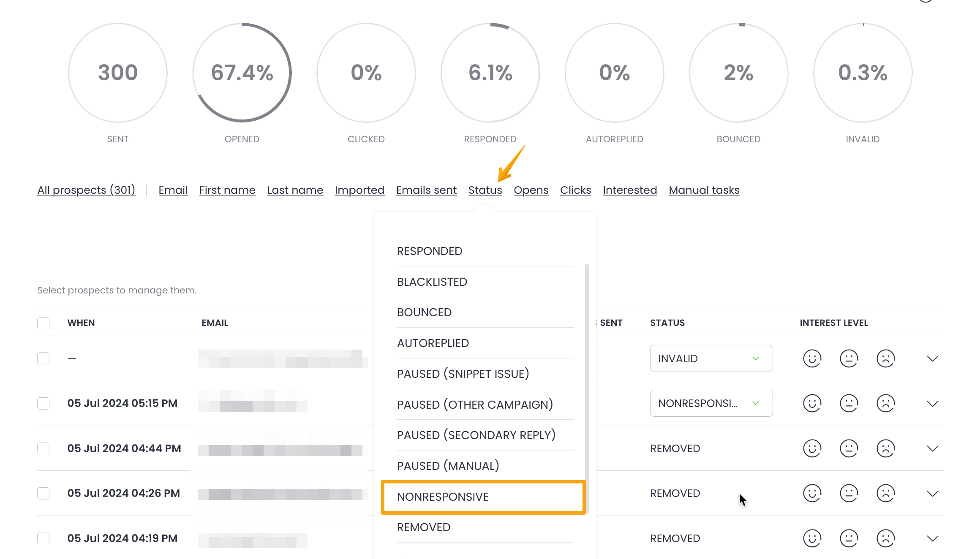Screen dimensions: 980x559
Task: Click the 67.4% OPENED stat circle
Action: click(x=242, y=73)
